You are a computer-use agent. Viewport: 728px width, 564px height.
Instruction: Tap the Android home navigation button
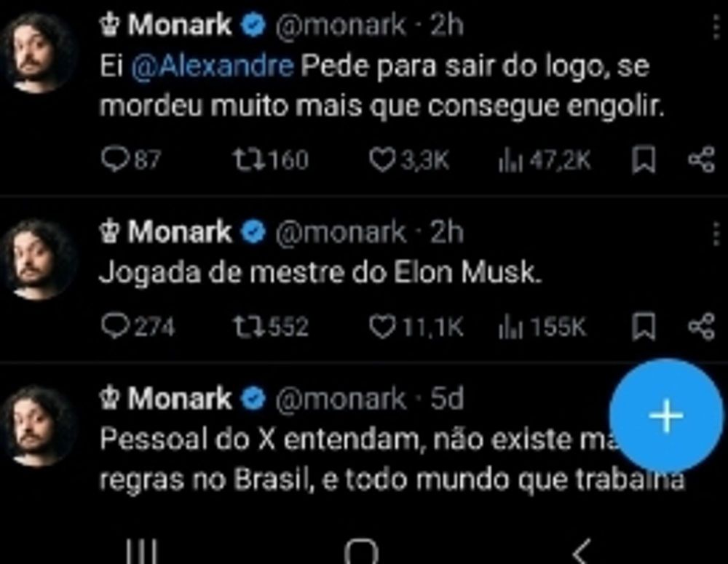click(362, 552)
